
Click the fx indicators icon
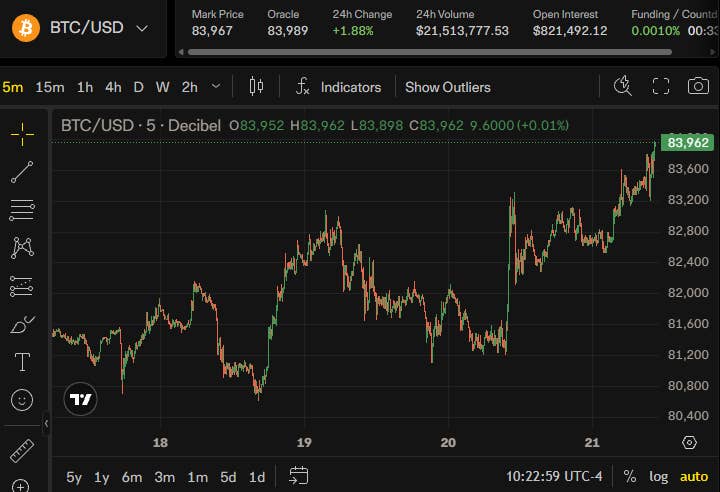coord(302,86)
